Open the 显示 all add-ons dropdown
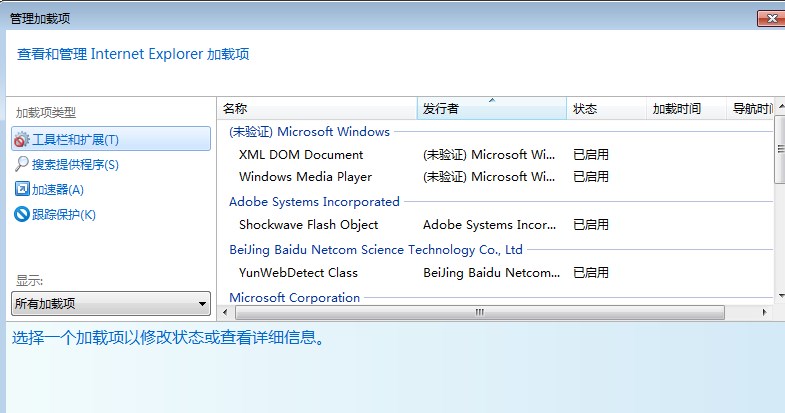 (111, 304)
